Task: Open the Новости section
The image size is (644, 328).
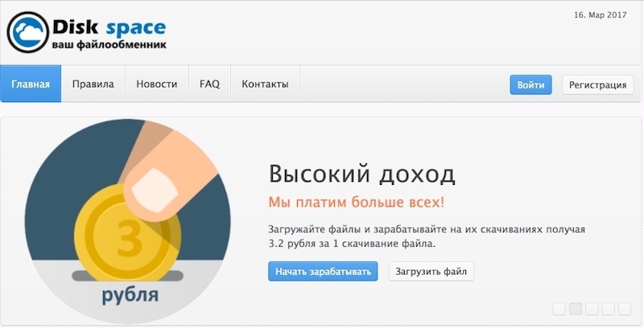Action: pyautogui.click(x=157, y=84)
